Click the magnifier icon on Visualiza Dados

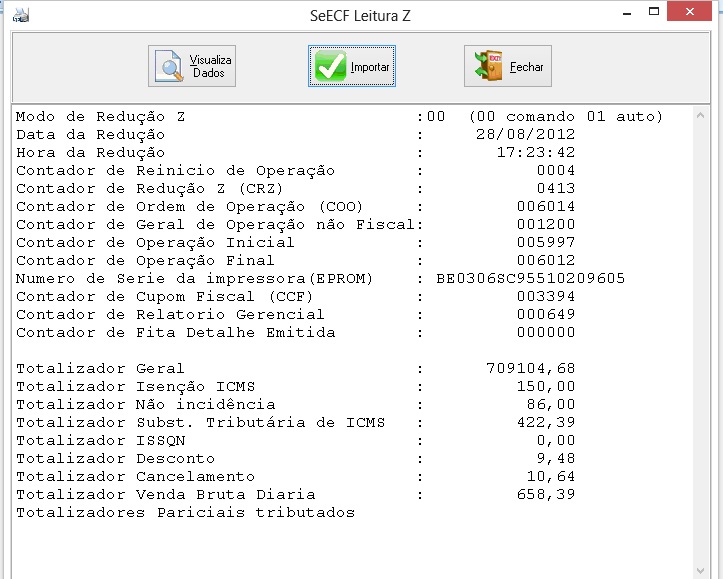(x=171, y=67)
